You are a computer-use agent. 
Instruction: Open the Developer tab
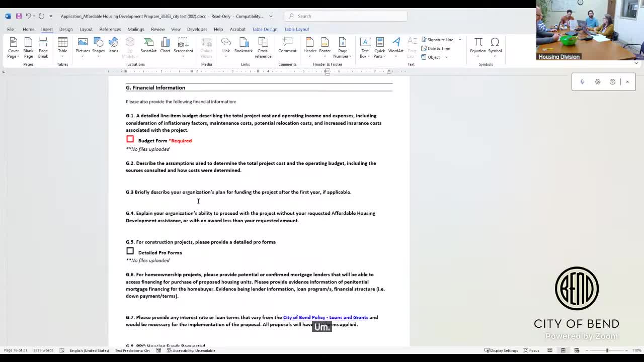point(197,29)
